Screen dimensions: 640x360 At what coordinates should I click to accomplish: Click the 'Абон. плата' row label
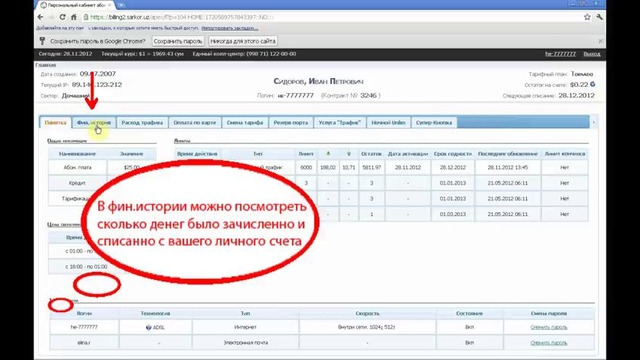[x=78, y=167]
